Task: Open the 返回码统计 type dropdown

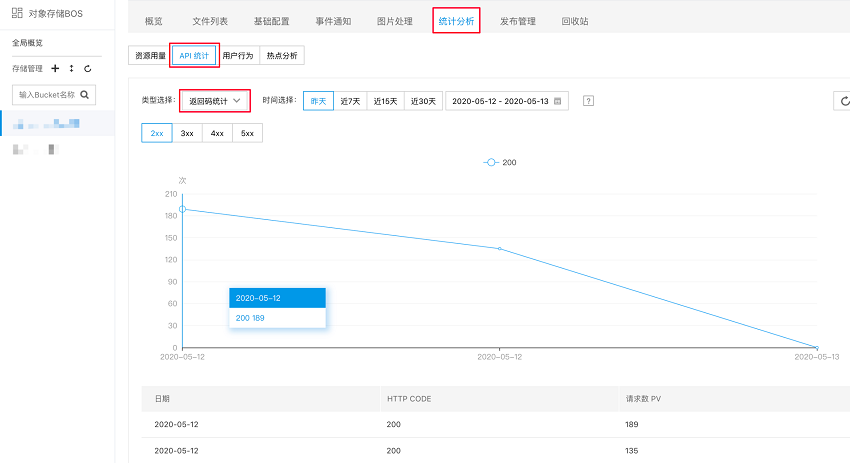Action: (215, 101)
